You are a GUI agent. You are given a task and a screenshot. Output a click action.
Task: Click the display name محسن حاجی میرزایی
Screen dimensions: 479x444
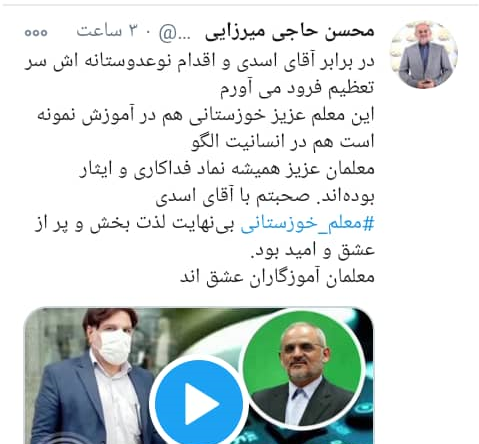point(289,31)
